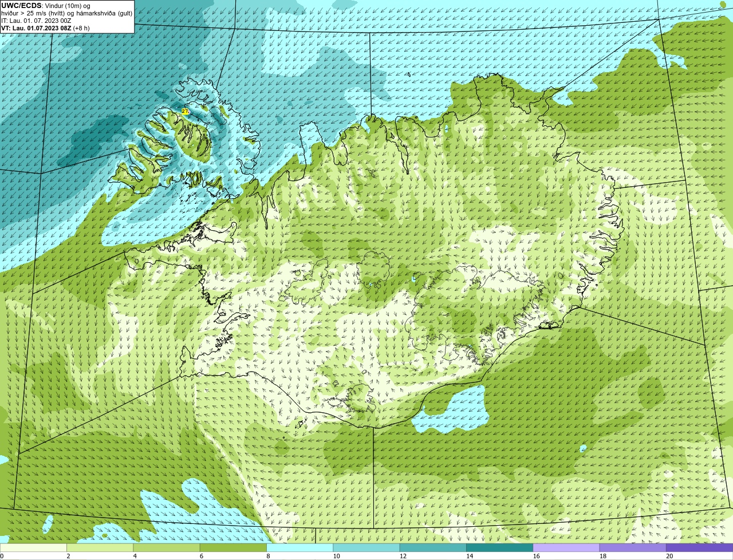Click the legend scale label '2'
Viewport: 733px width, 560px height.
point(68,556)
